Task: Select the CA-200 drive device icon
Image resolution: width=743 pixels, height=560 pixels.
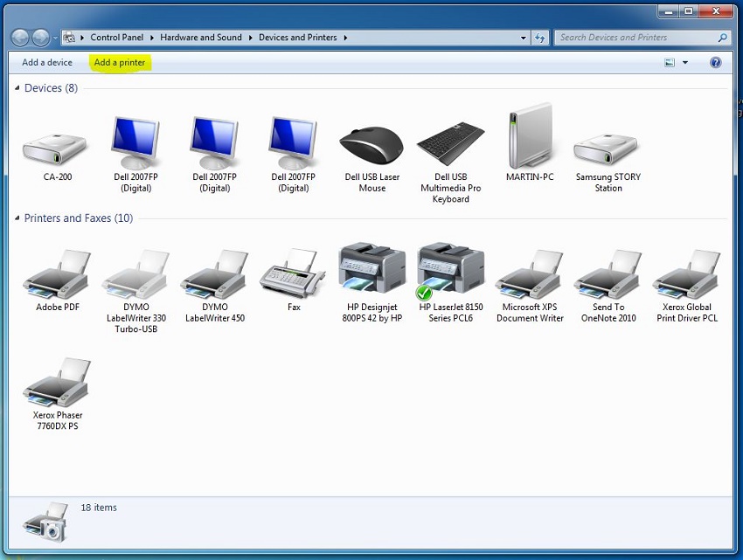Action: click(x=57, y=149)
